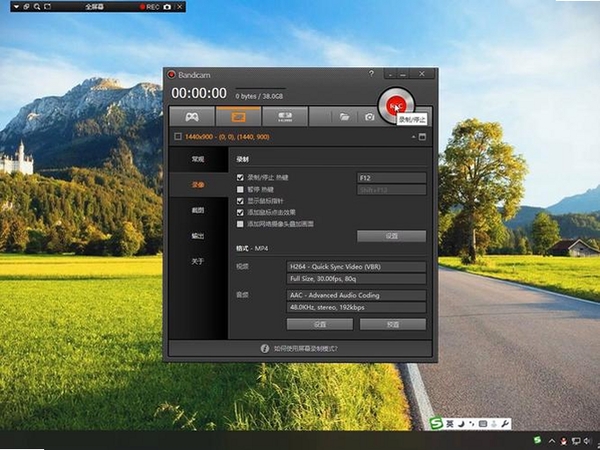600x450 pixels.
Task: Click the person icon on the IME toolbar
Action: pyautogui.click(x=494, y=424)
